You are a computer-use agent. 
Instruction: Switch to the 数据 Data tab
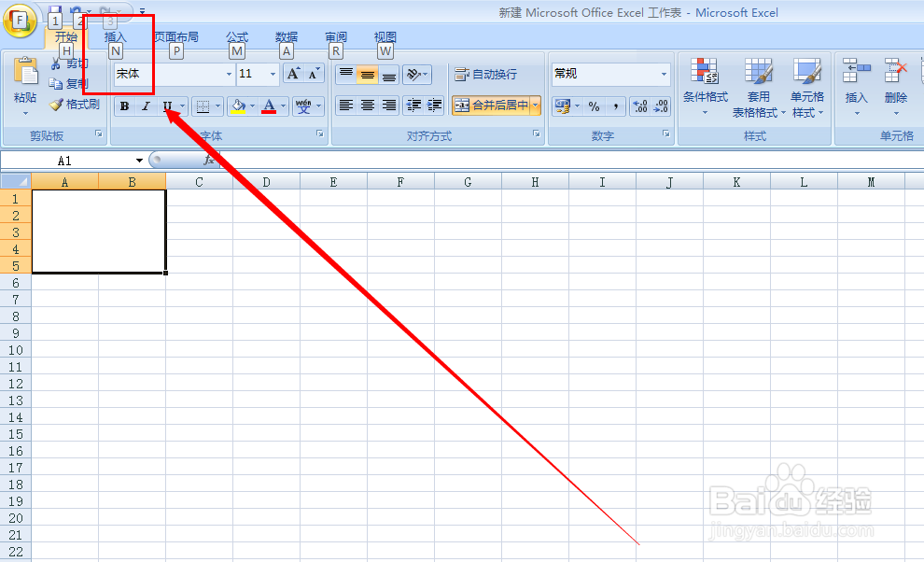point(287,37)
